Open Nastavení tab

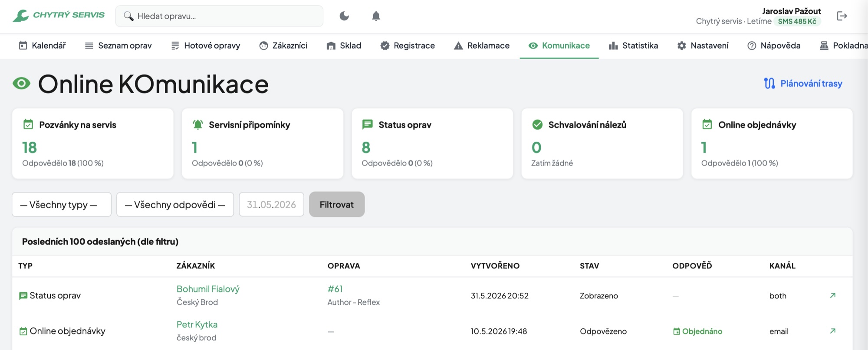click(x=703, y=46)
